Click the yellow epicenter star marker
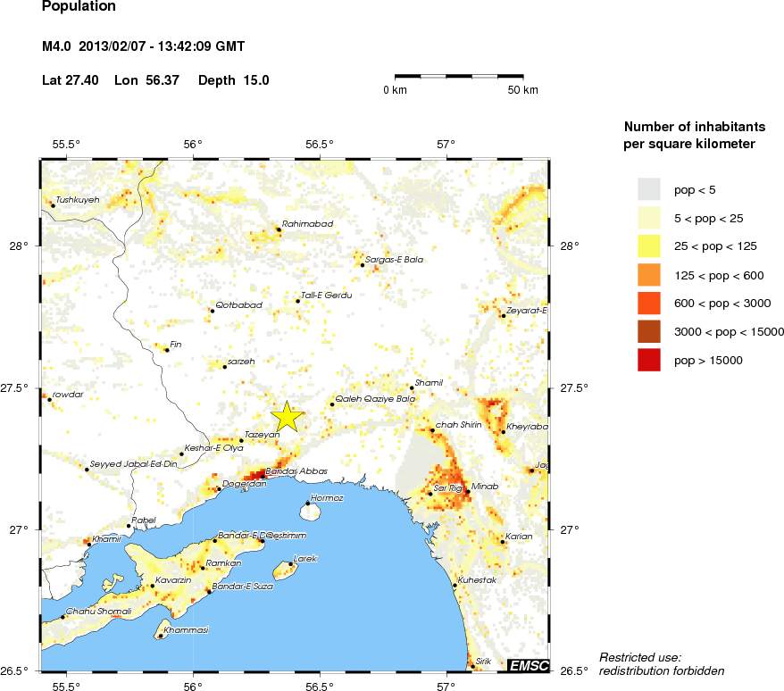The image size is (784, 691). tap(287, 417)
